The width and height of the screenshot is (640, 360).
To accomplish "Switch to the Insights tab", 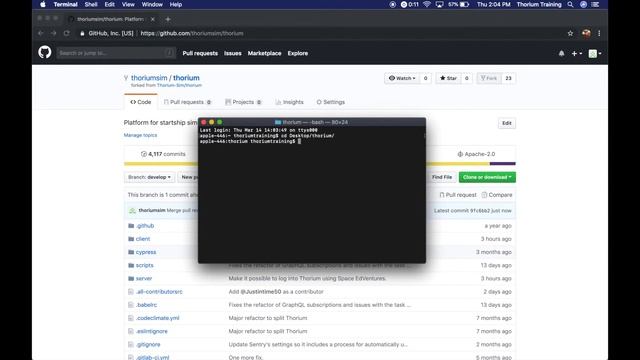I will [289, 102].
